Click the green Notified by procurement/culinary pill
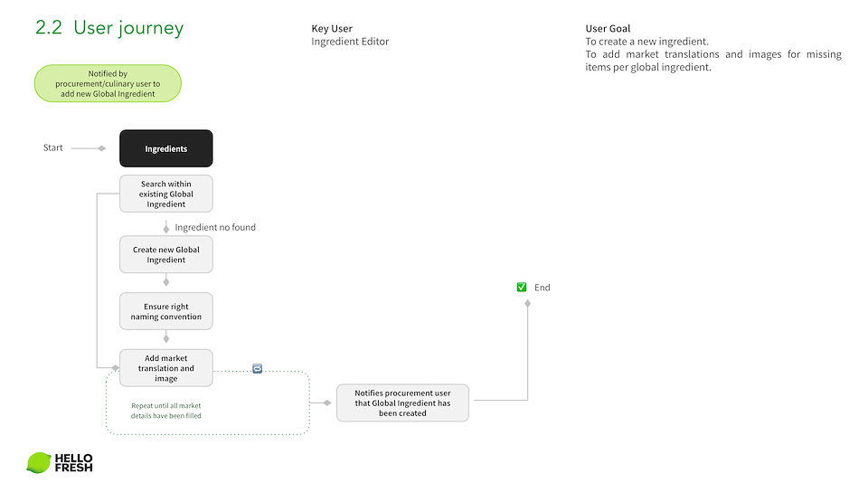 (108, 83)
